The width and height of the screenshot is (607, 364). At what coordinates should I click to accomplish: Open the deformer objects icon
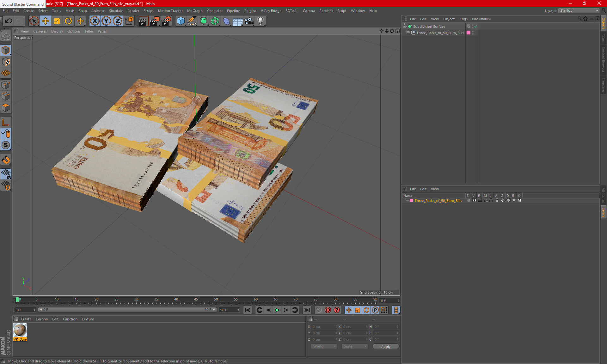point(226,21)
